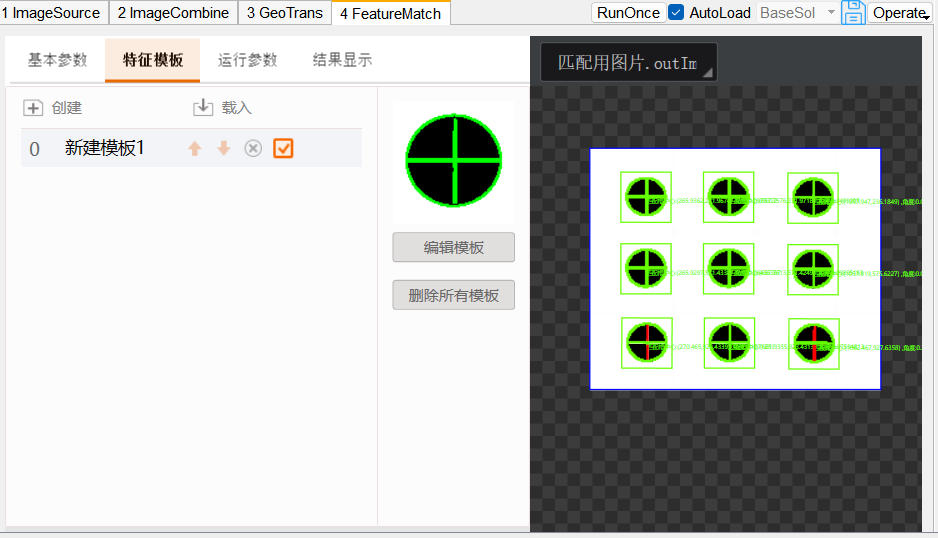
Task: Uncheck the AutoLoad checkbox
Action: click(676, 13)
